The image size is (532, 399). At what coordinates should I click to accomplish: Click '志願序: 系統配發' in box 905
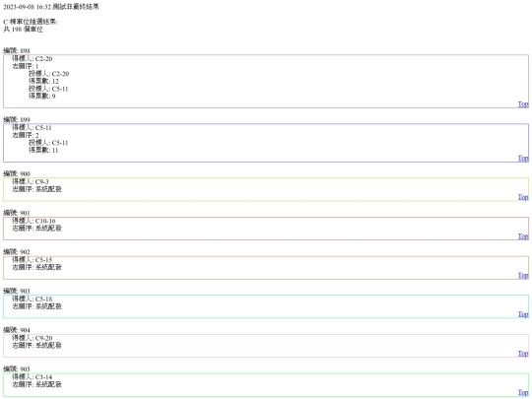point(37,384)
